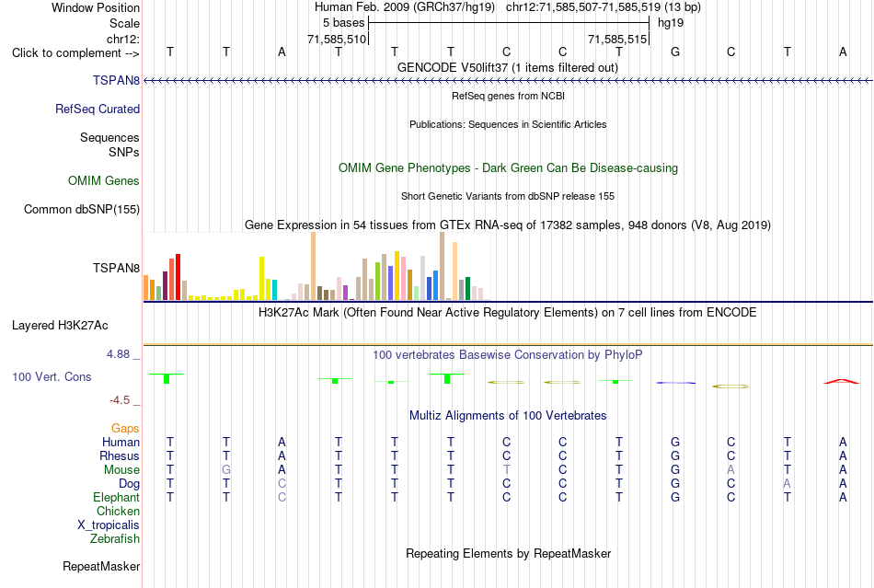Click the purple bar in GTEx expression chart
This screenshot has height=588, width=874.
(x=345, y=293)
